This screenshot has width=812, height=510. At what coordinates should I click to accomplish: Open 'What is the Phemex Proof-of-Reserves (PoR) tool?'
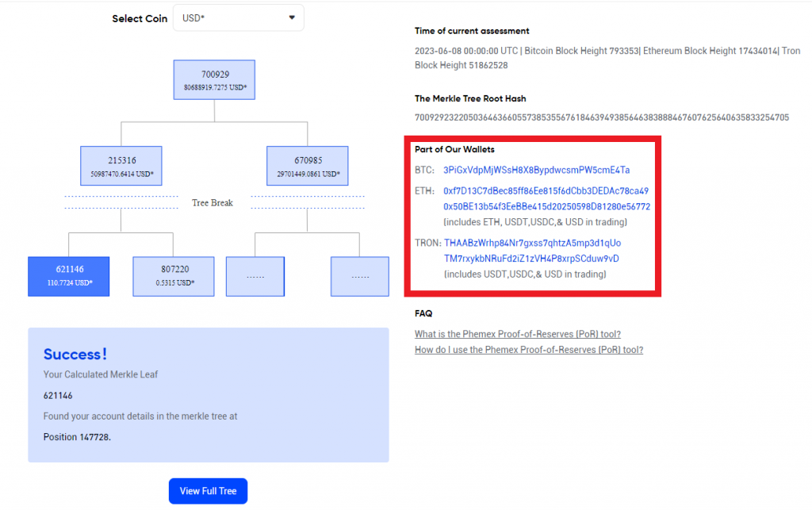(x=517, y=334)
